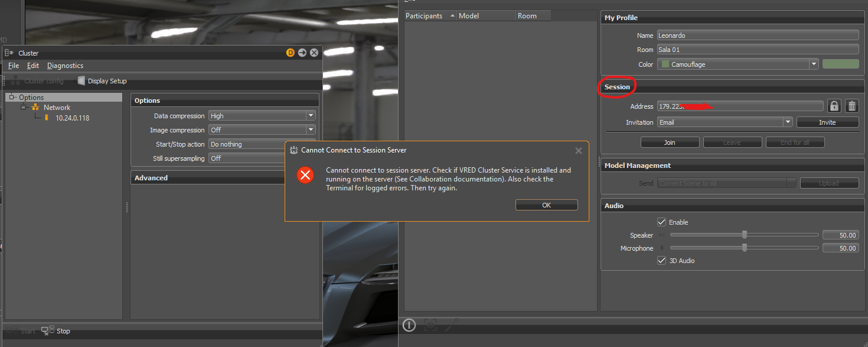Adjust the Microphone volume slider

point(745,248)
